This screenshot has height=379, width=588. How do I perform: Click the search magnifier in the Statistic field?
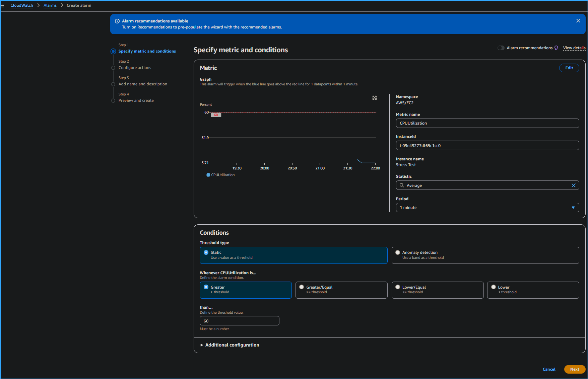[401, 185]
